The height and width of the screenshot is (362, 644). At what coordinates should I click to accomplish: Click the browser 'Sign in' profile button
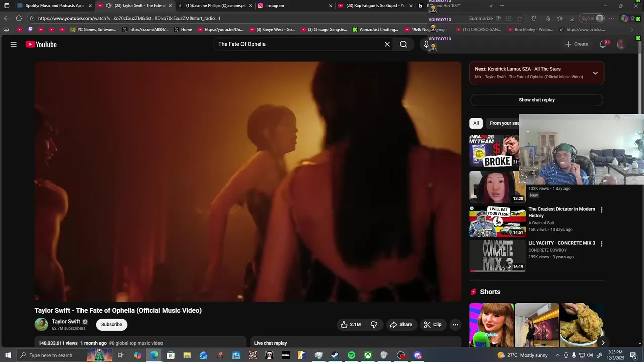coord(592,18)
